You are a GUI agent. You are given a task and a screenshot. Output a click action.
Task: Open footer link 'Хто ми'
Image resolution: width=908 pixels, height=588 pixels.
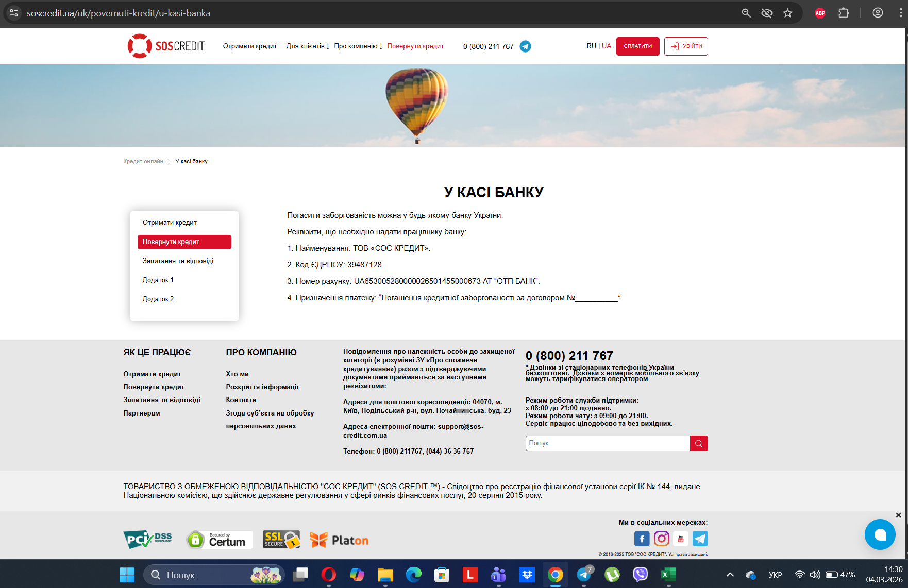(x=237, y=374)
